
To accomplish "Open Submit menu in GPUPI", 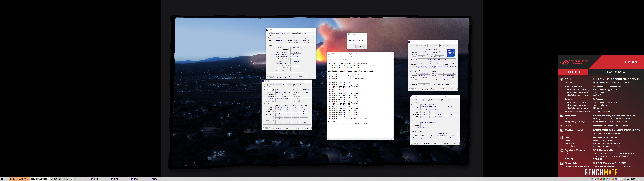I will tap(338, 57).
